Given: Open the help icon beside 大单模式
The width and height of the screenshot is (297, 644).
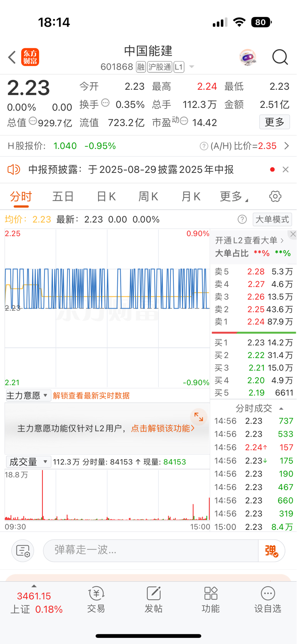Looking at the screenshot, I should (242, 220).
